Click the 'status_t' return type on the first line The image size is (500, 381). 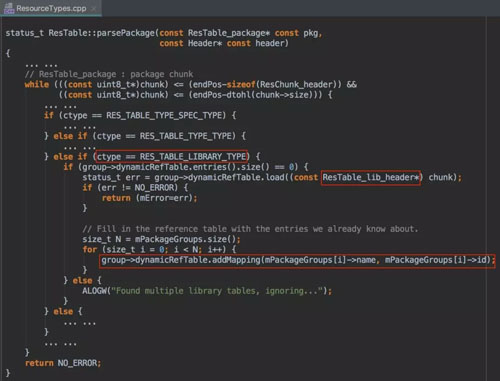[25, 33]
